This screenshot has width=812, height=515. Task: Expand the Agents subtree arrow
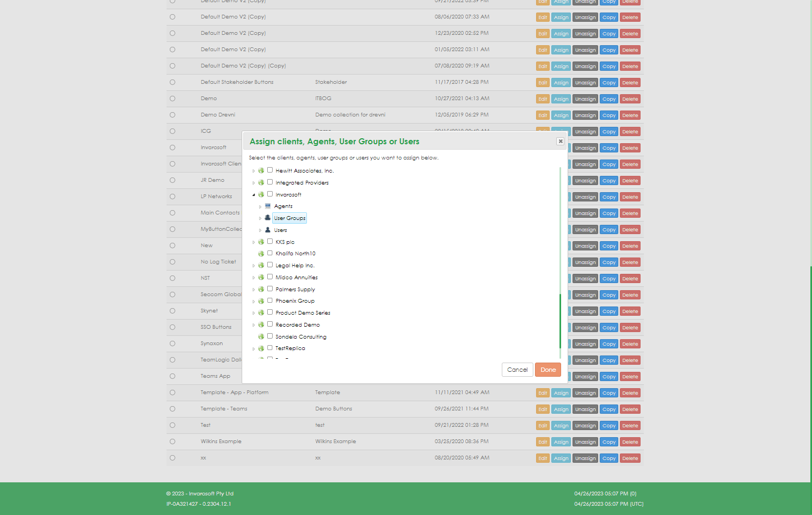(260, 207)
